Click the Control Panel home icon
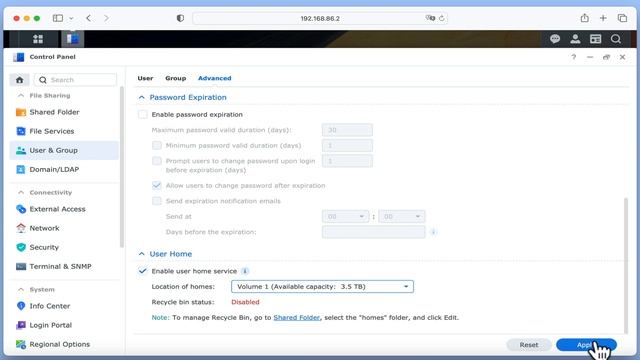Viewport: 640px width, 360px height. tap(19, 80)
